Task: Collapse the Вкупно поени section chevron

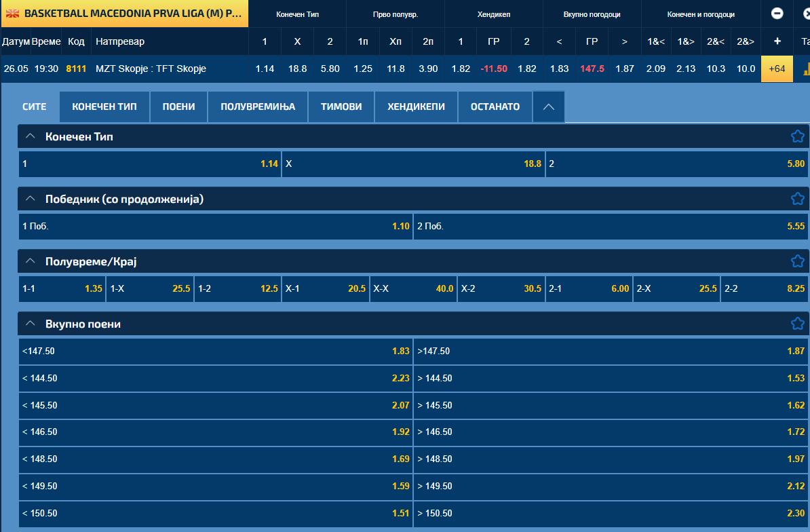Action: pos(31,324)
